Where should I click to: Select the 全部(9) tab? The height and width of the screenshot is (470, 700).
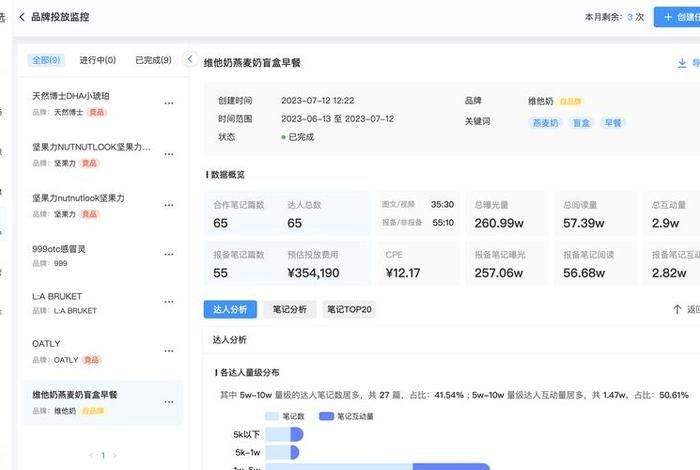tap(46, 60)
